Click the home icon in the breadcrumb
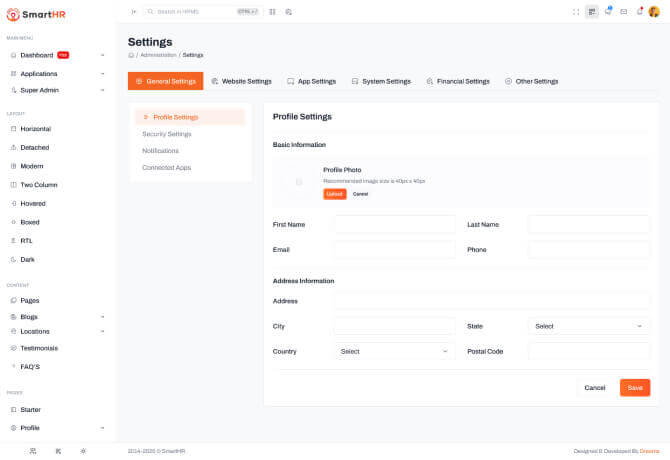The image size is (670, 460). point(131,55)
